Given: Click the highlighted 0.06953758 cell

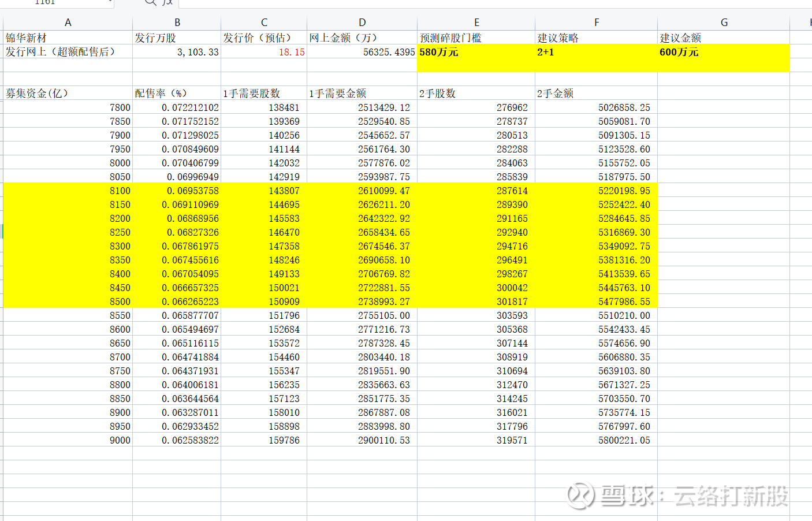Looking at the screenshot, I should click(177, 190).
